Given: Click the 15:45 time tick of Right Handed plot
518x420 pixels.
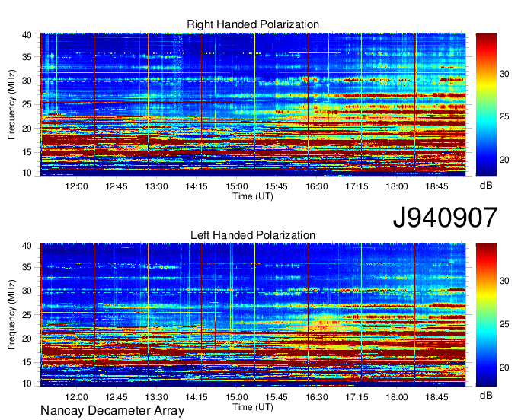Looking at the screenshot, I should (277, 186).
